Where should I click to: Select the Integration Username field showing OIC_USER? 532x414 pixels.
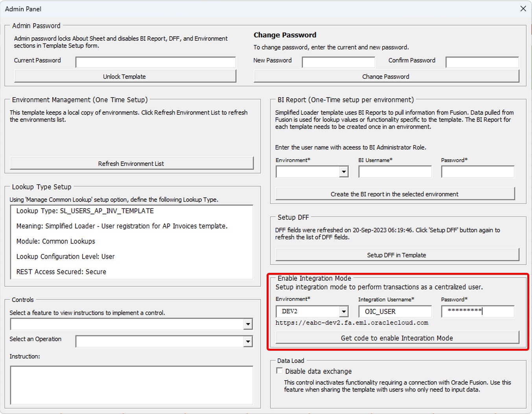(x=395, y=311)
